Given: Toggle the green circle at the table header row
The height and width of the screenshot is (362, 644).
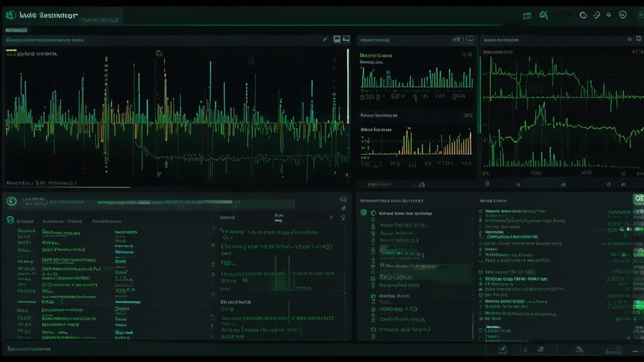Looking at the screenshot, I should click(x=10, y=220).
